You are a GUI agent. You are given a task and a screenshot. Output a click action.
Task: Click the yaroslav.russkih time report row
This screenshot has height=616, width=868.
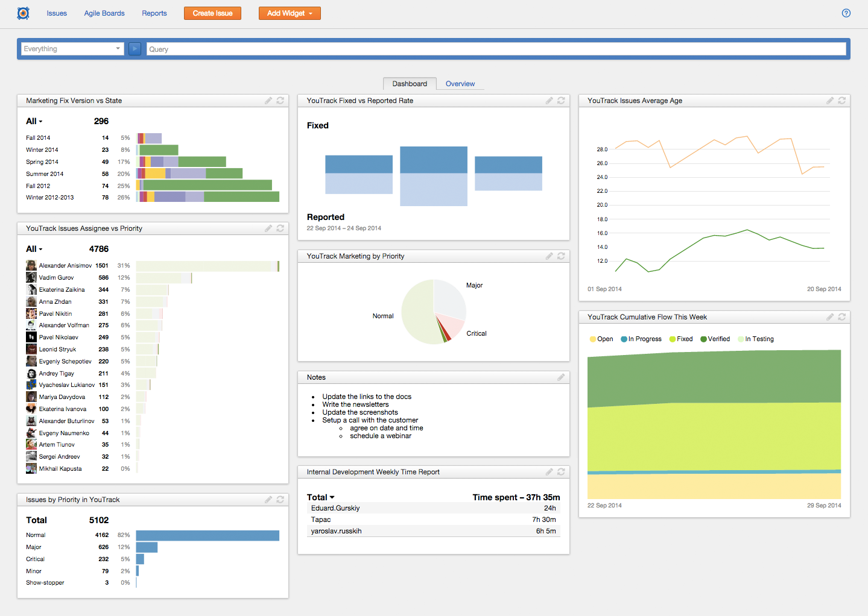click(x=434, y=531)
